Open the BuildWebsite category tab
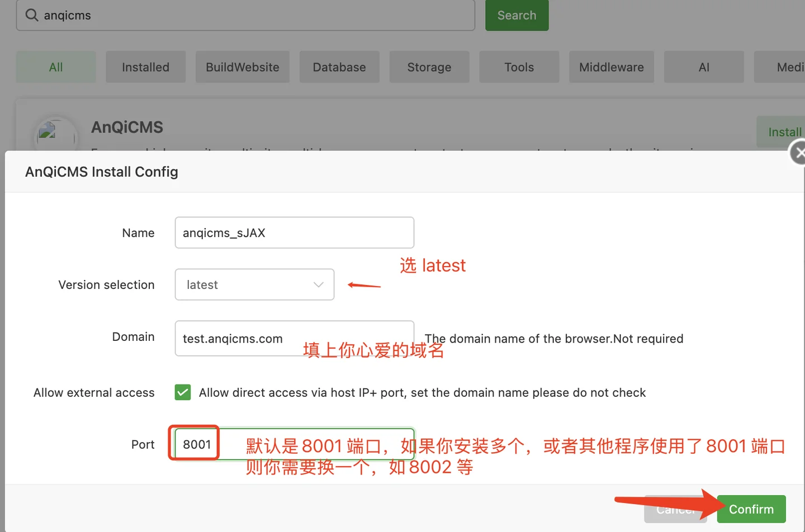The image size is (805, 532). pyautogui.click(x=243, y=67)
